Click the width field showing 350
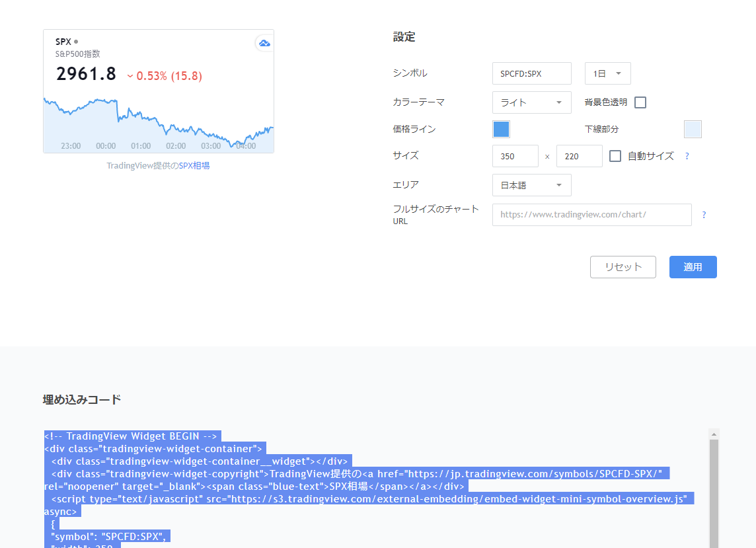The height and width of the screenshot is (548, 756). (x=515, y=157)
